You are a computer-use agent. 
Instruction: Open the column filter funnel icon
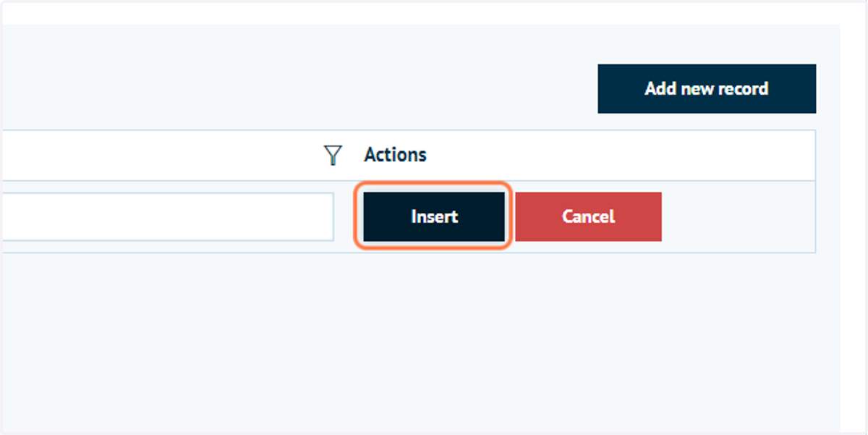pos(333,155)
